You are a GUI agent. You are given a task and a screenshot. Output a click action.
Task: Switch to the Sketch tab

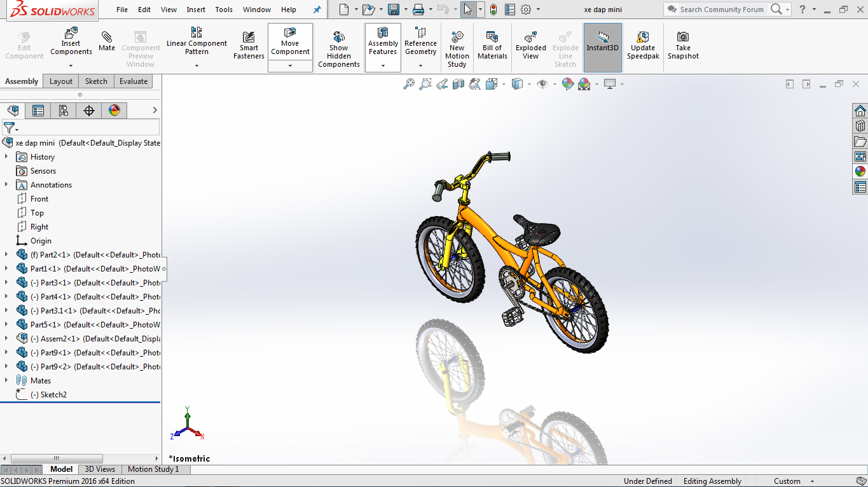coord(96,81)
